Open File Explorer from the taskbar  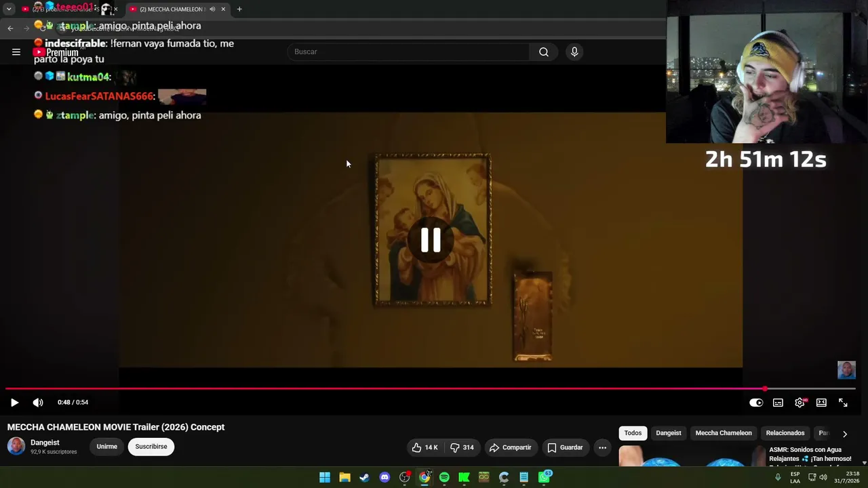point(344,477)
